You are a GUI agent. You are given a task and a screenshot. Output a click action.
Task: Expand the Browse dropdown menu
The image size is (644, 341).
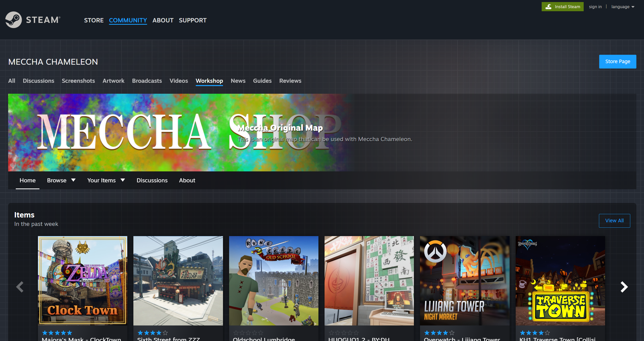pyautogui.click(x=61, y=180)
